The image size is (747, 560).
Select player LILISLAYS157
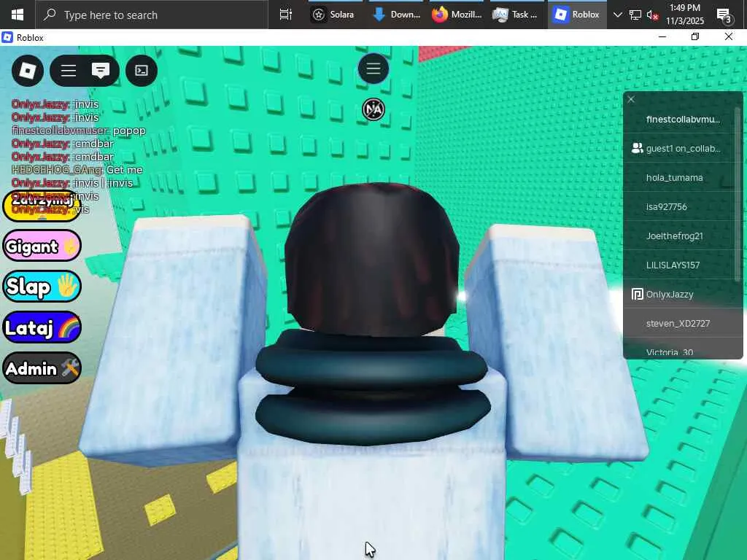click(x=681, y=265)
